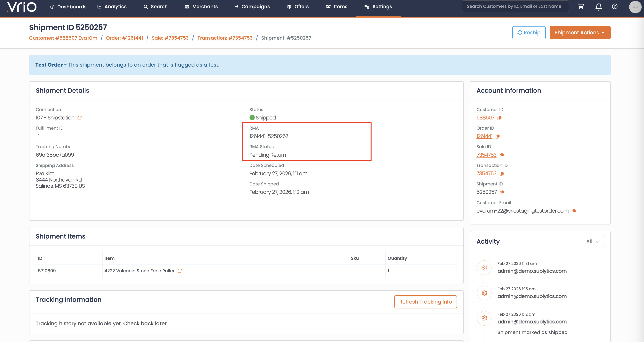Open Shipstation connection external link icon
644x342 pixels.
click(80, 118)
